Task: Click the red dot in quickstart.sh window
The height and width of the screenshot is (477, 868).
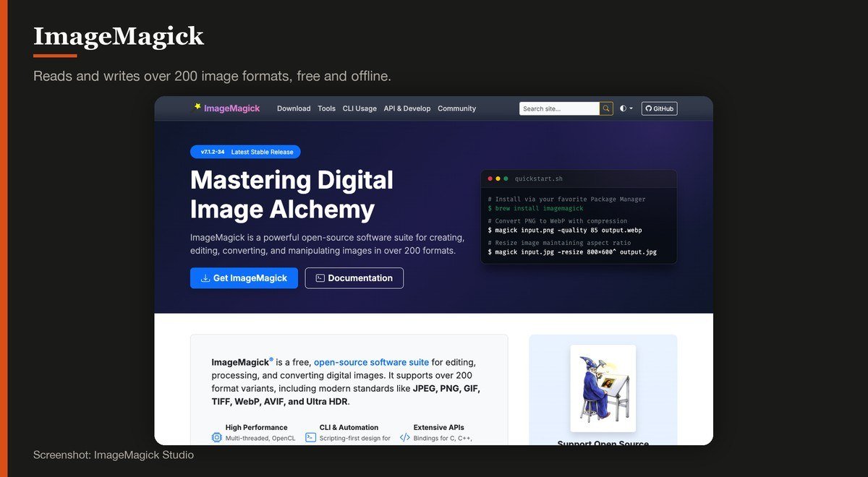Action: (x=490, y=179)
